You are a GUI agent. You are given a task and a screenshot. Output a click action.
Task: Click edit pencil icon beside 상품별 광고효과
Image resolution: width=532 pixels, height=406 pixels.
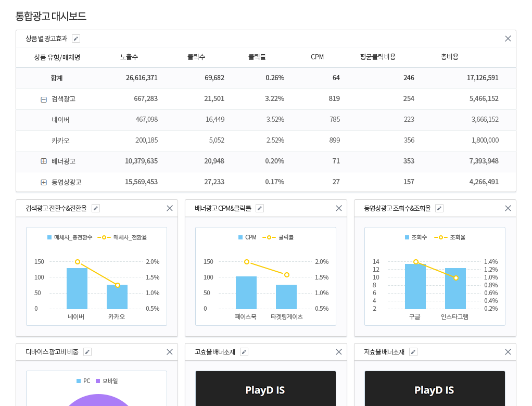[76, 39]
